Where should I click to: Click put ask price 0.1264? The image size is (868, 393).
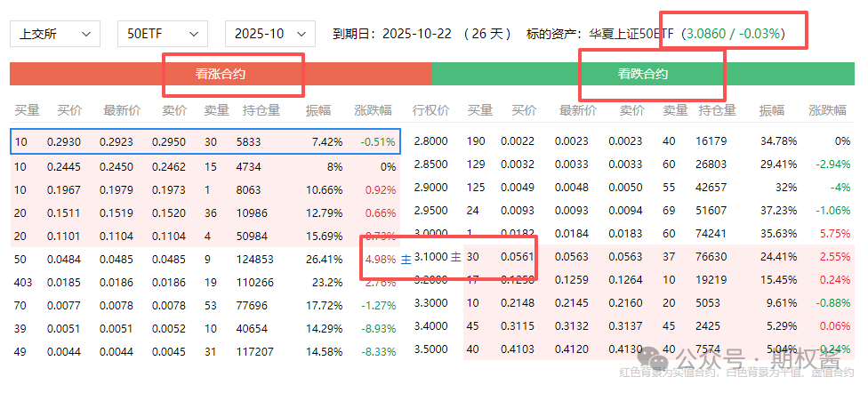625,279
